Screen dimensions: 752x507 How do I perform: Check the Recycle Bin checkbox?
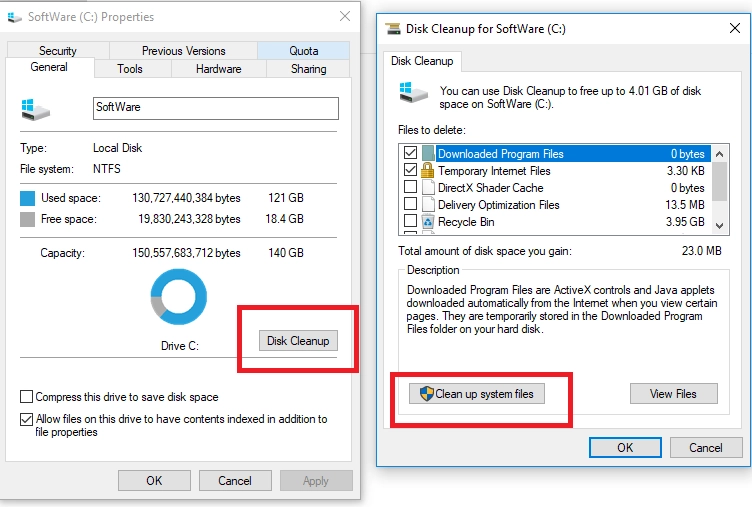click(x=410, y=221)
